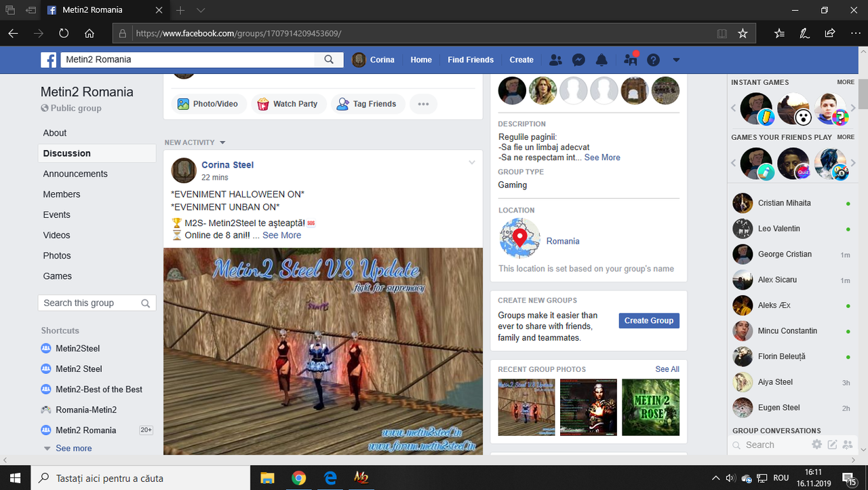The width and height of the screenshot is (868, 490).
Task: Open the Events section
Action: (56, 214)
